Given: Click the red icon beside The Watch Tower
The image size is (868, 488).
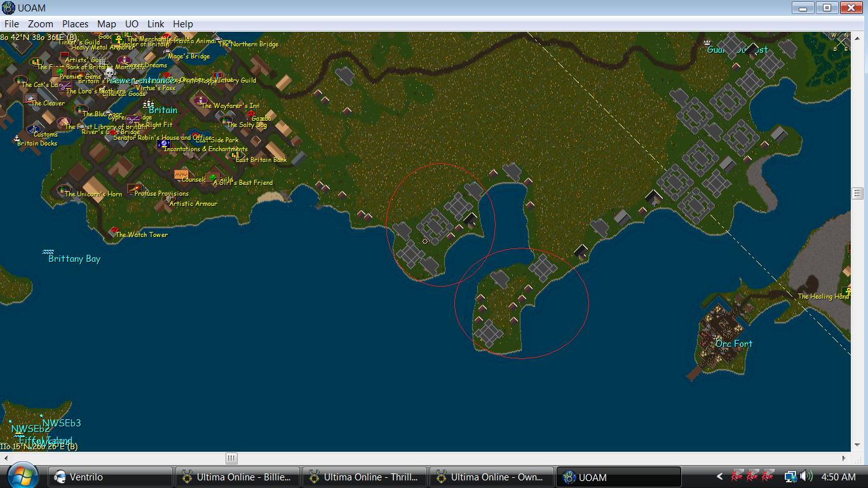Looking at the screenshot, I should [x=114, y=231].
